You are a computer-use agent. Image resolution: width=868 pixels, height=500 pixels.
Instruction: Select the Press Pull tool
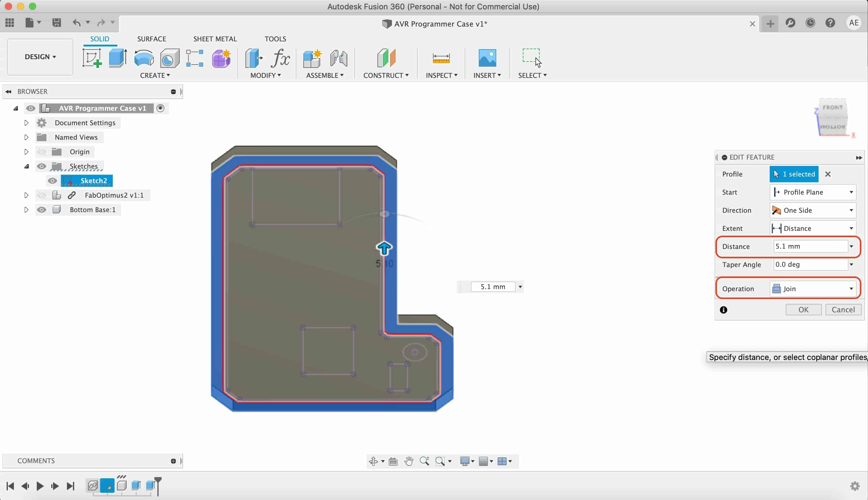254,58
